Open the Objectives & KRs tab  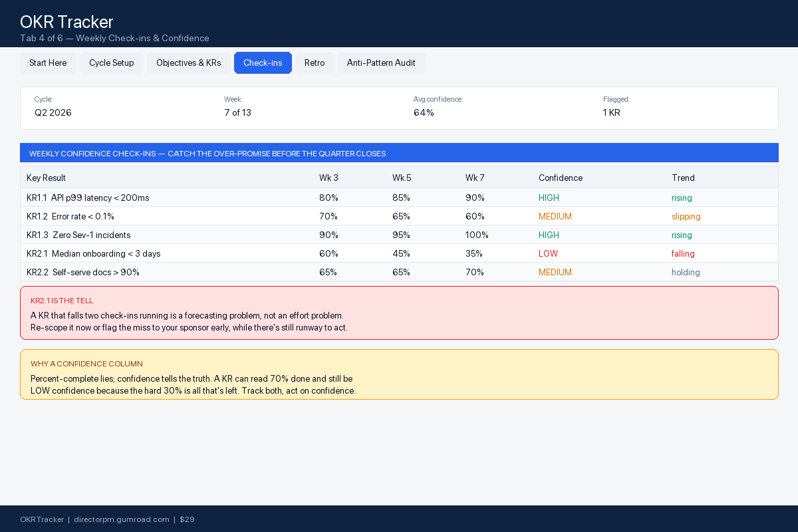(189, 63)
